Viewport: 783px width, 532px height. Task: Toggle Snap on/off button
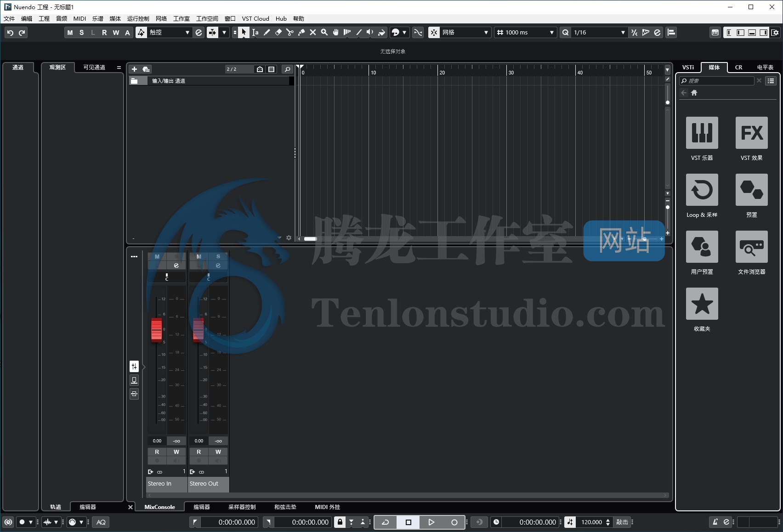434,33
